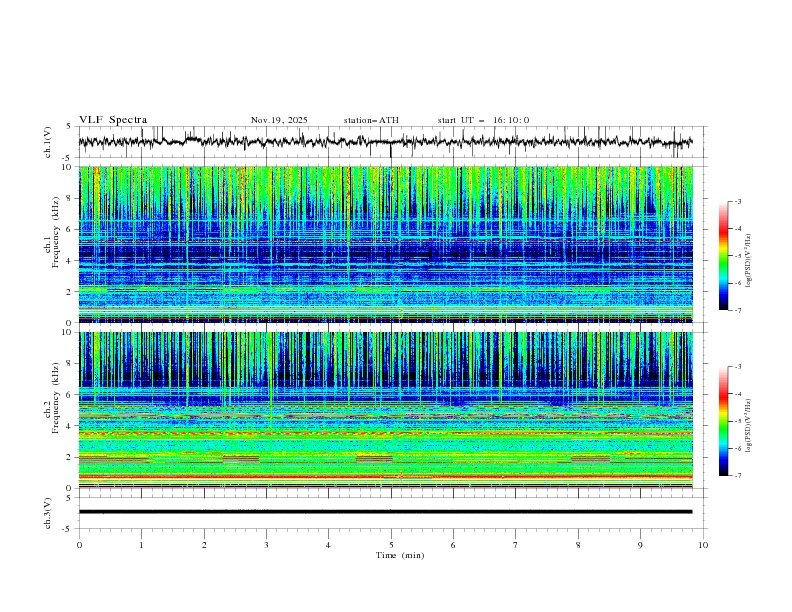Click the "Nov.19, 2025" date label
792x612 pixels.
click(x=279, y=120)
